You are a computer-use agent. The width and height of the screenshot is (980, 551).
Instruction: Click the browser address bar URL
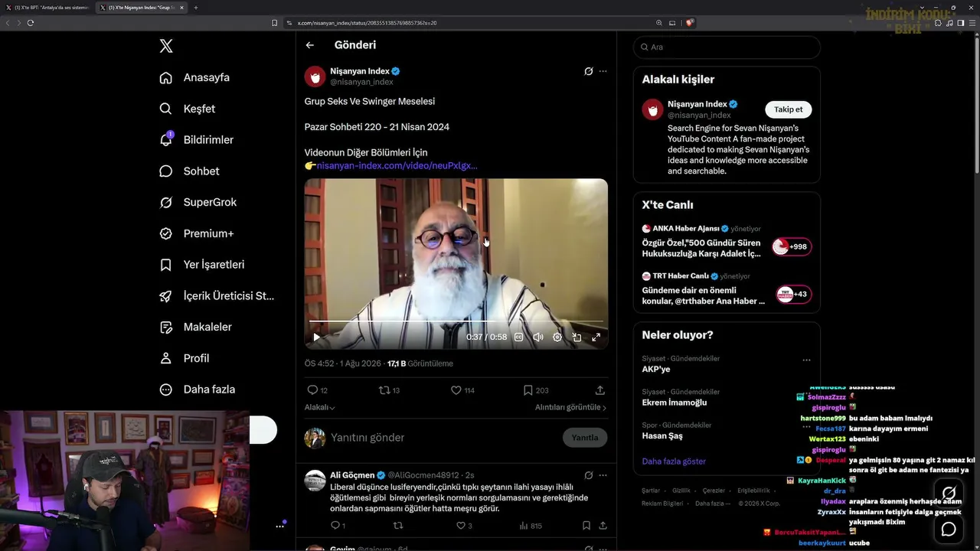(366, 23)
